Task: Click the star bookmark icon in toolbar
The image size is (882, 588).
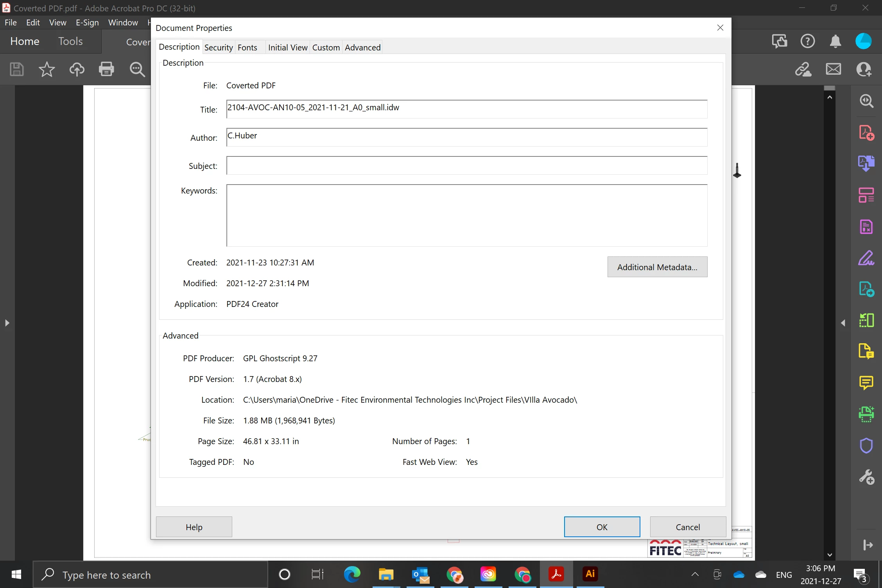Action: pyautogui.click(x=47, y=69)
